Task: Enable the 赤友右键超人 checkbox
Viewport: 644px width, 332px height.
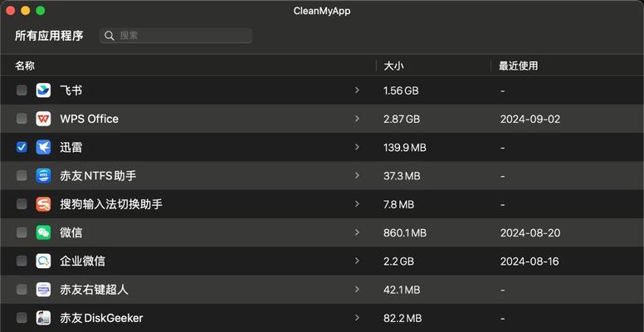Action: [x=22, y=290]
